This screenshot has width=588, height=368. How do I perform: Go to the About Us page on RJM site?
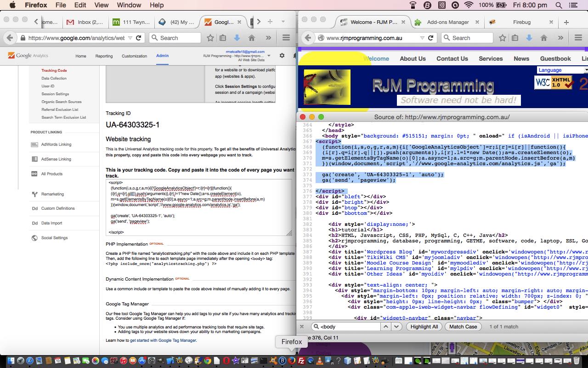coord(413,58)
